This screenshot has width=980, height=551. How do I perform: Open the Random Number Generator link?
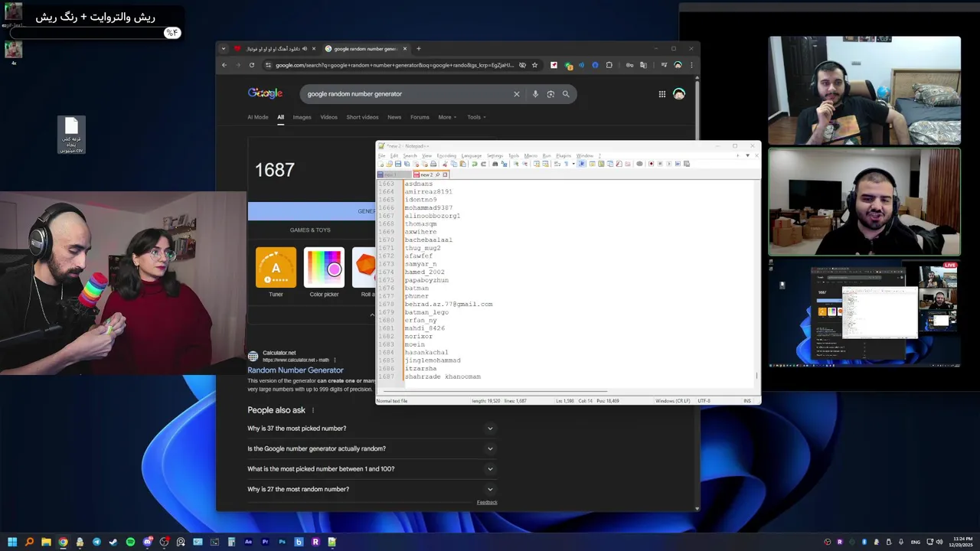click(296, 370)
